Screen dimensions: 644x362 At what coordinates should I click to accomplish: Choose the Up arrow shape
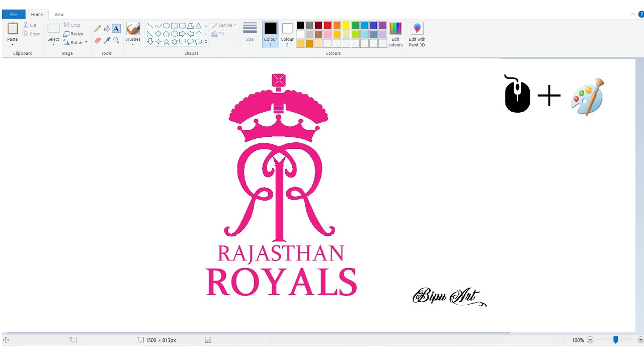(x=199, y=34)
